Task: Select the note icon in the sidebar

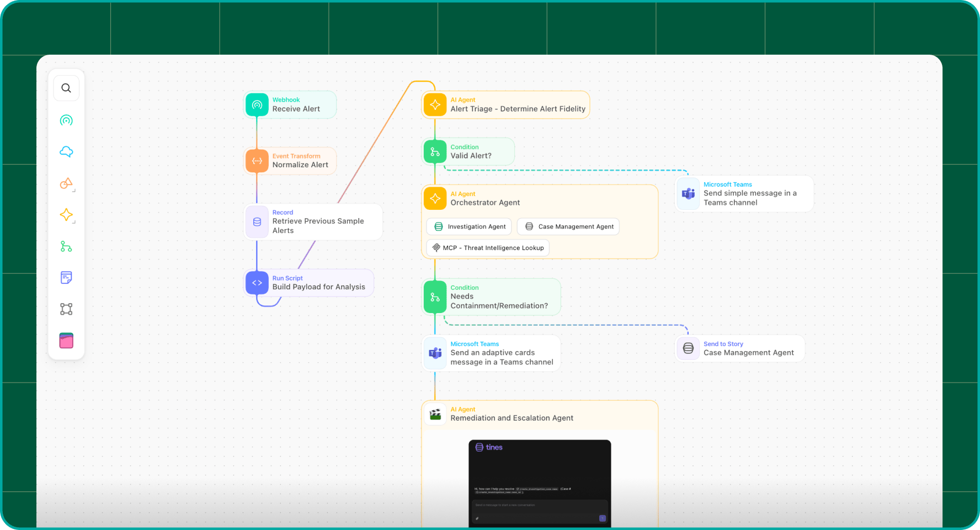Action: [x=66, y=278]
